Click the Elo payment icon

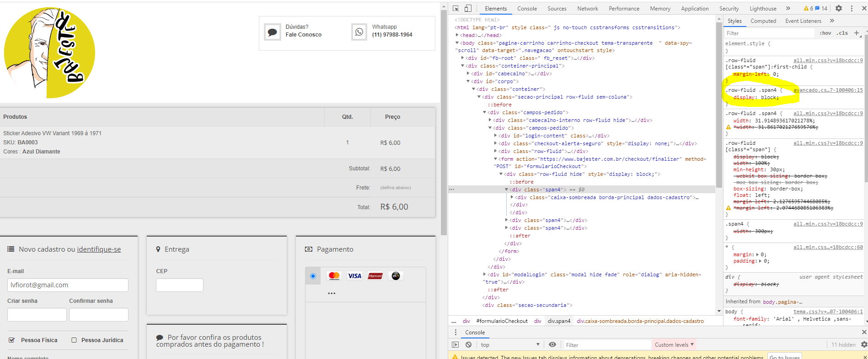click(x=396, y=275)
